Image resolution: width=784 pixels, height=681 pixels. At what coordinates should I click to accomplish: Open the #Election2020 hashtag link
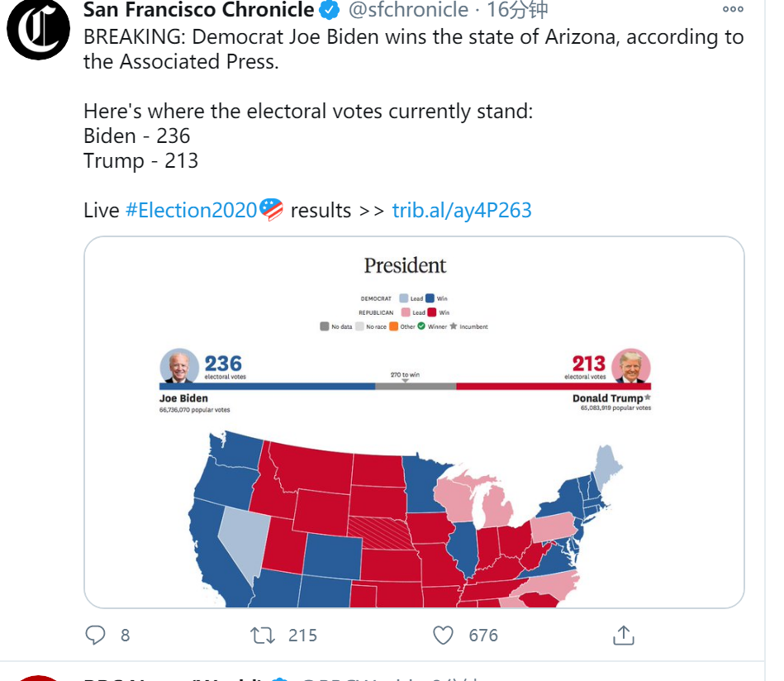tap(191, 210)
